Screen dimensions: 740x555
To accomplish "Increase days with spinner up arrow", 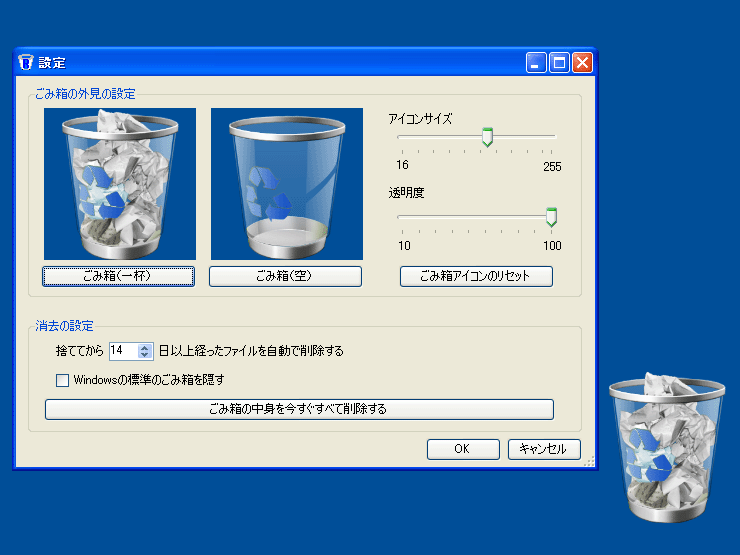I will click(144, 347).
